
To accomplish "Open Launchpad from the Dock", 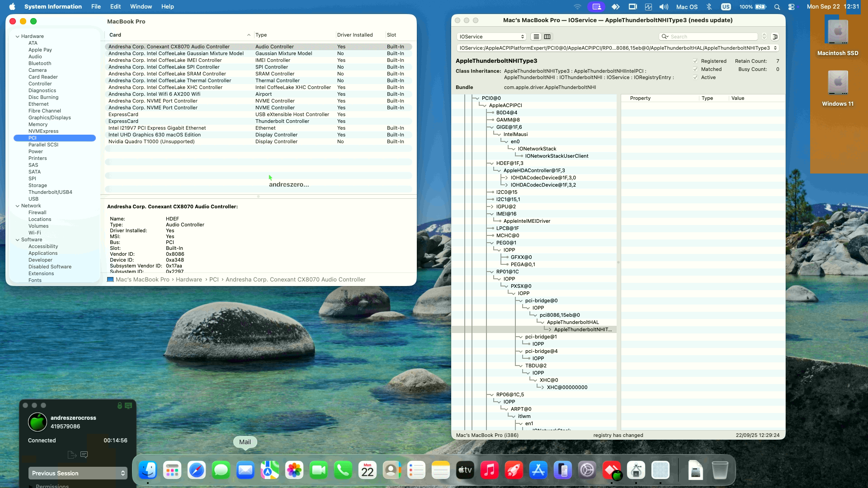I will click(172, 470).
